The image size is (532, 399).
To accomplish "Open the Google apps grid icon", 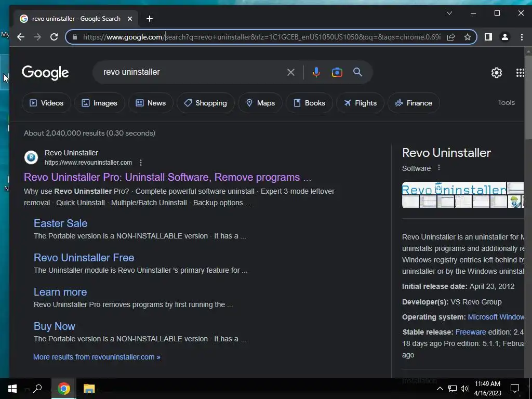I will (x=520, y=72).
